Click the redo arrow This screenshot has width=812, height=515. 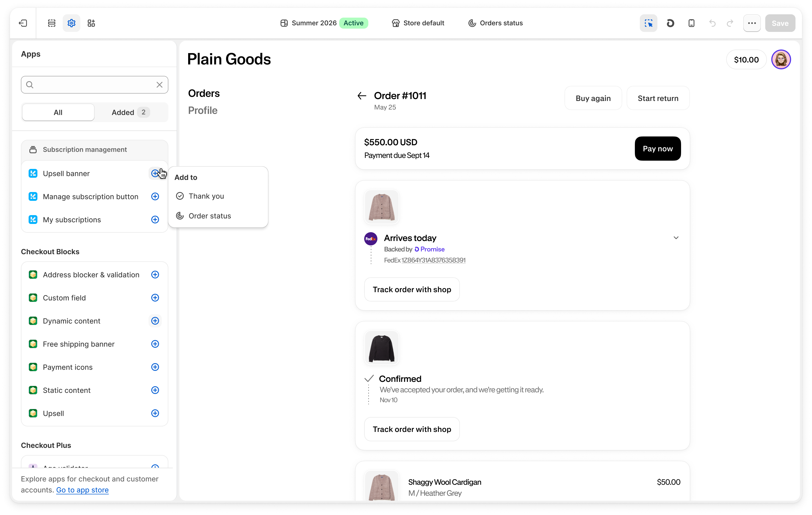(x=730, y=23)
